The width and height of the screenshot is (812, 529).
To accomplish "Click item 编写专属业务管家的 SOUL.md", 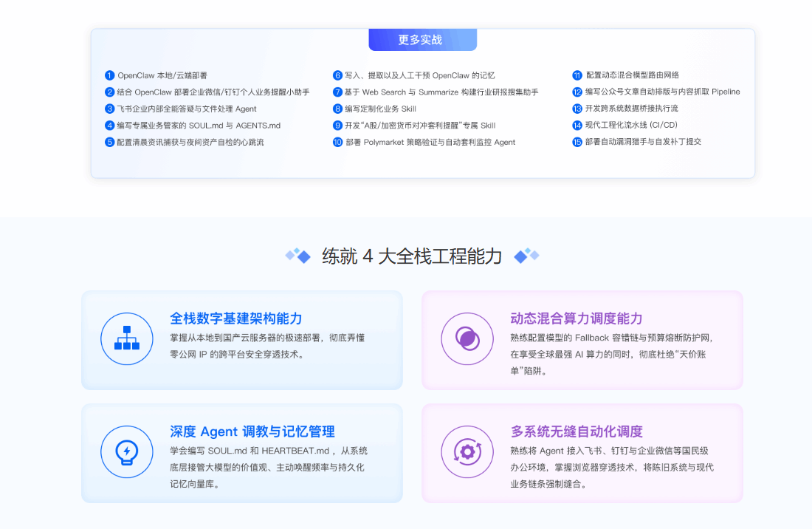I will point(199,126).
